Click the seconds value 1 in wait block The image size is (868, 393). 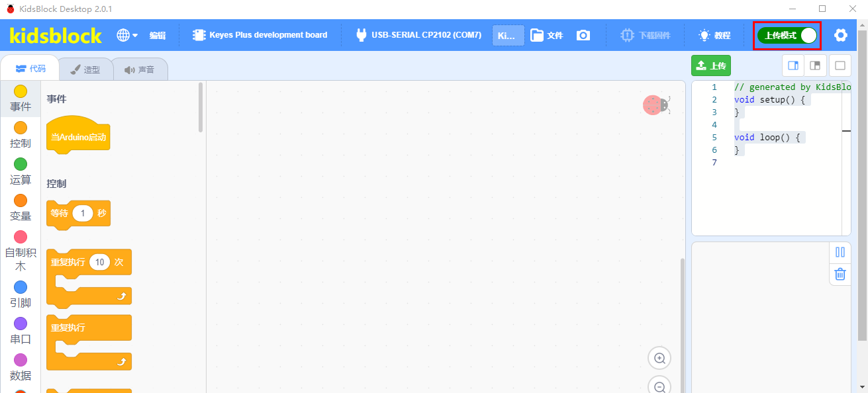click(83, 214)
